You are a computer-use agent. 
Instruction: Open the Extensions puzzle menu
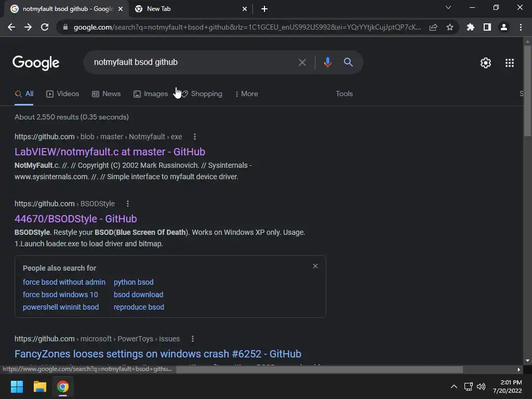[470, 27]
